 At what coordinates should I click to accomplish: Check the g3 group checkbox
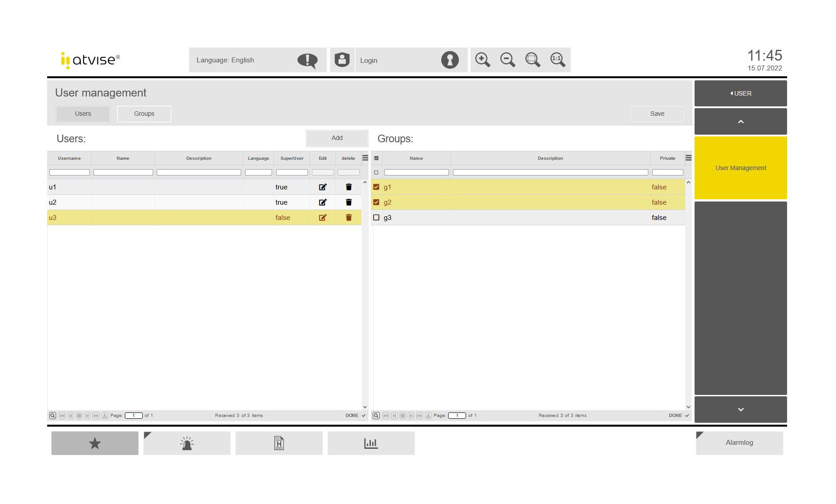coord(376,218)
